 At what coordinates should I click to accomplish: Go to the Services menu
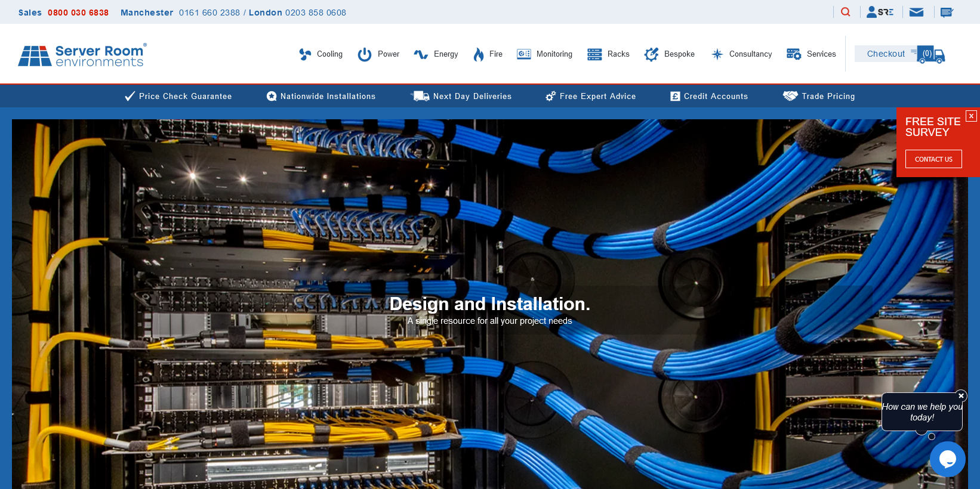[x=821, y=54]
